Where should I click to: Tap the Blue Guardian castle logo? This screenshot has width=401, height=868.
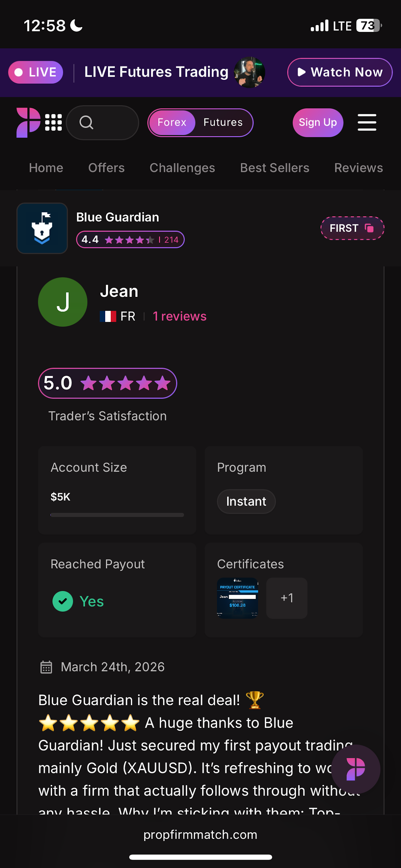(x=42, y=228)
